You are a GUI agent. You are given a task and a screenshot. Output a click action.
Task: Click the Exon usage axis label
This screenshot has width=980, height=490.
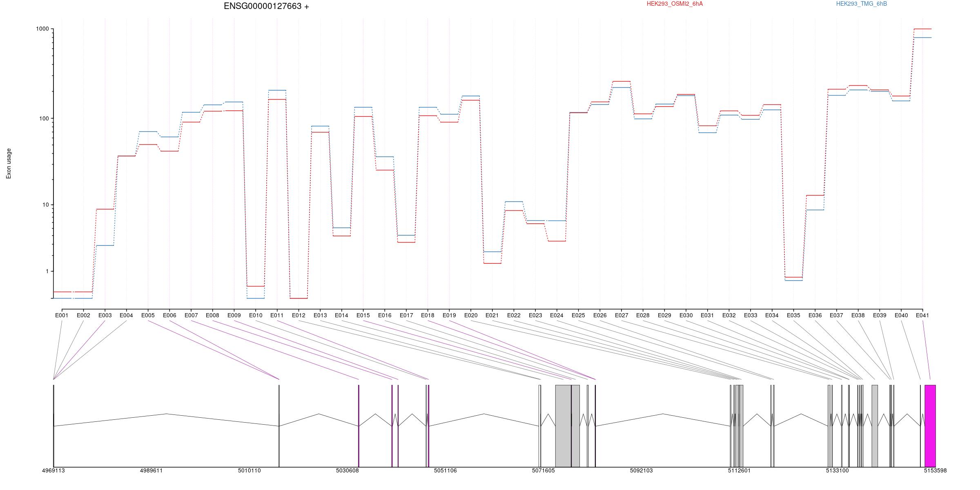(x=9, y=163)
